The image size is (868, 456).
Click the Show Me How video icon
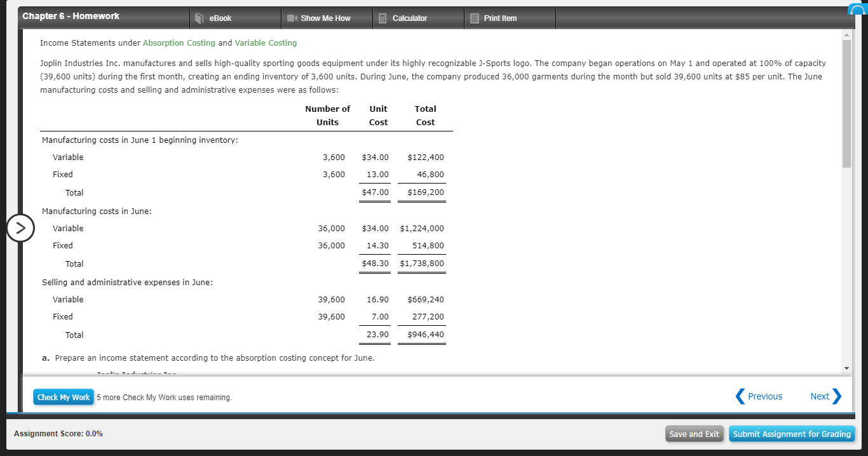[x=292, y=18]
